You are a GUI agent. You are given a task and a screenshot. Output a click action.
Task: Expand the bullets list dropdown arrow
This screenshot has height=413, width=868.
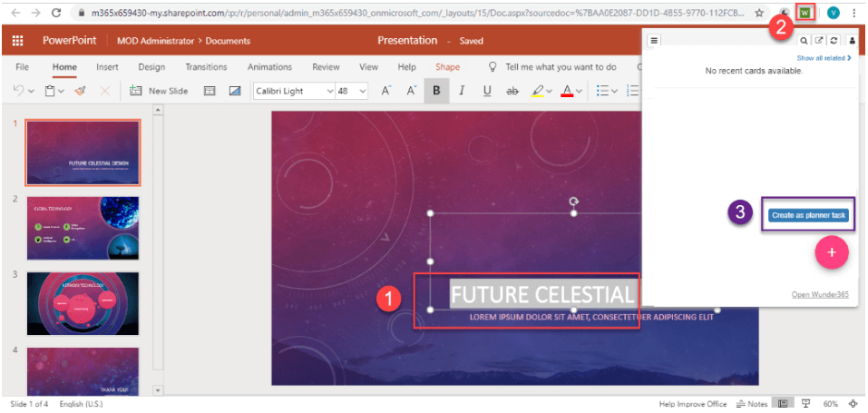coord(615,91)
